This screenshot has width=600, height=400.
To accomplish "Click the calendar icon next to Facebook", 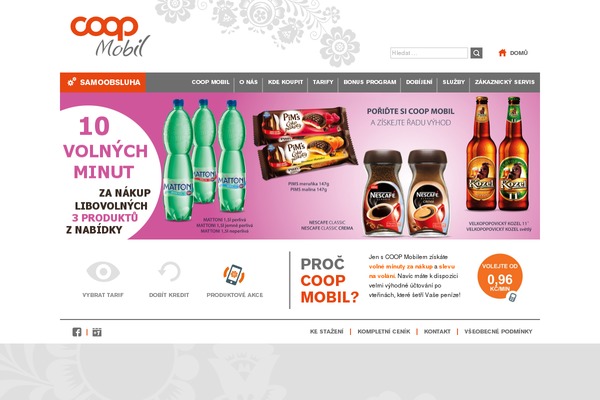I will point(97,332).
